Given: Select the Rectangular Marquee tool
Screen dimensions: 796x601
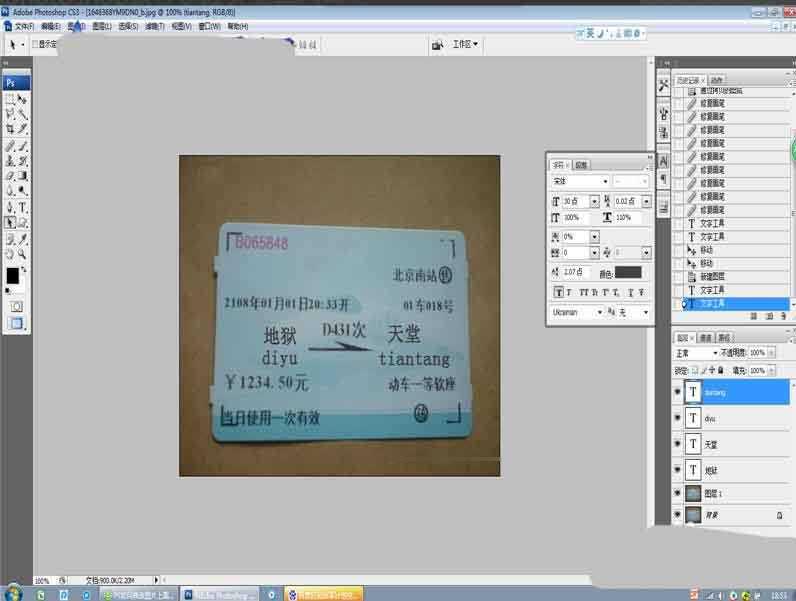Looking at the screenshot, I should [10, 99].
